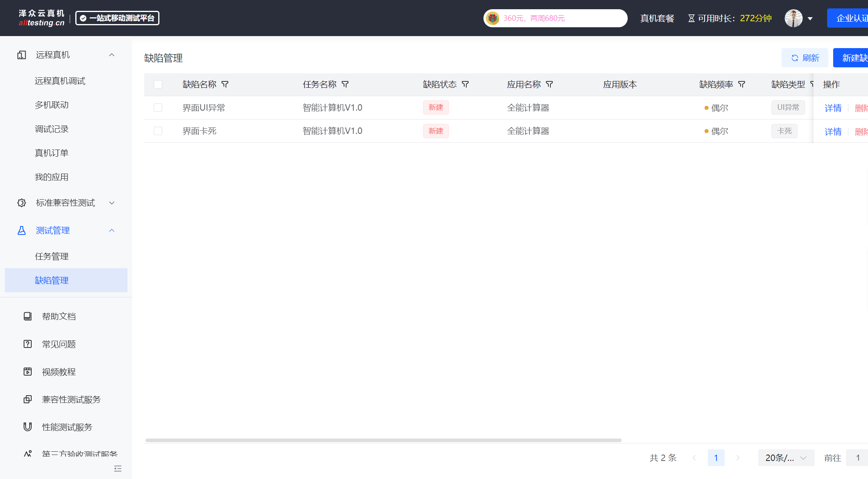Image resolution: width=868 pixels, height=479 pixels.
Task: Open the 20条/页 page size dropdown
Action: [786, 458]
